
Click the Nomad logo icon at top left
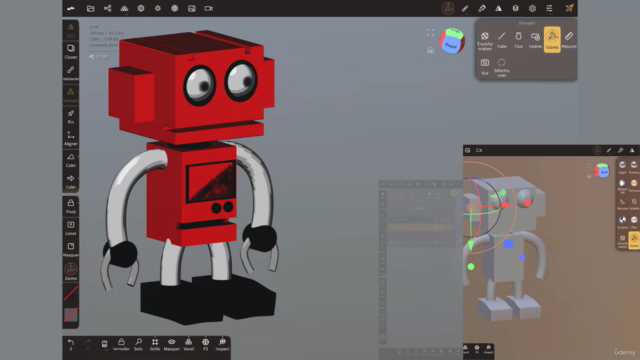click(71, 8)
